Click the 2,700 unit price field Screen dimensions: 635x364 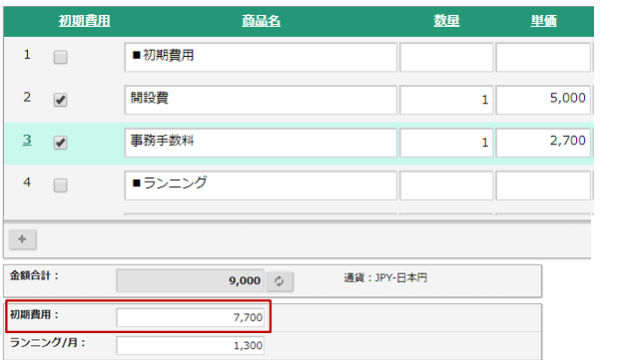pyautogui.click(x=543, y=143)
